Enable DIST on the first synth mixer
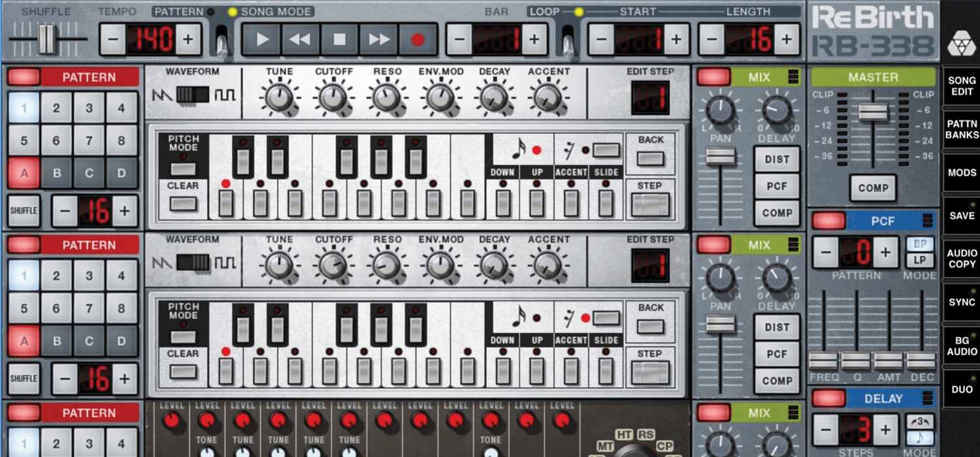Screen dimensions: 980x457 click(777, 159)
